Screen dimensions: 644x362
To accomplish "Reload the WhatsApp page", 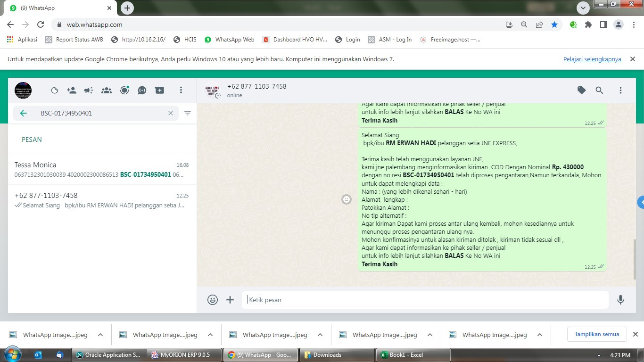I will point(41,25).
